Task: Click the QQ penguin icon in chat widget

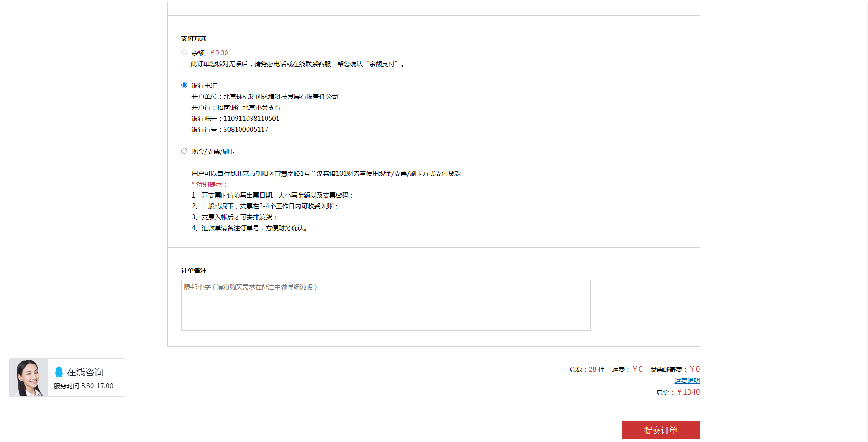Action: 59,372
